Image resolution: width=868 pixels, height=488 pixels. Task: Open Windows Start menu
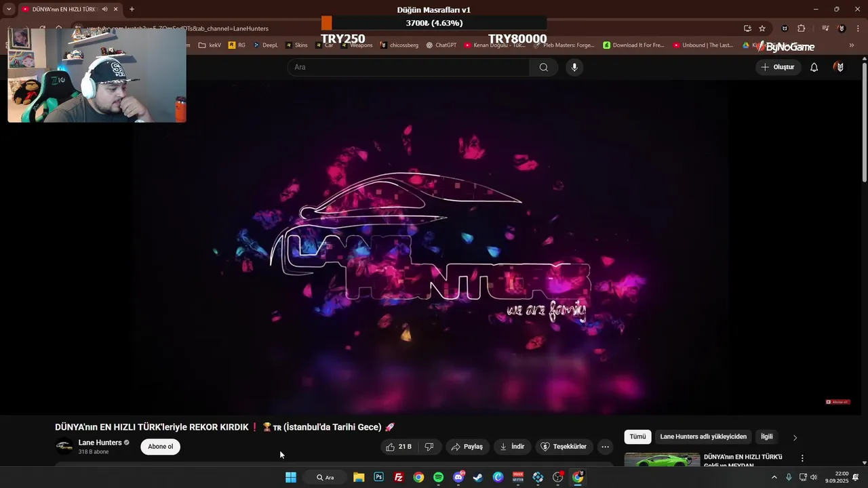(x=291, y=477)
